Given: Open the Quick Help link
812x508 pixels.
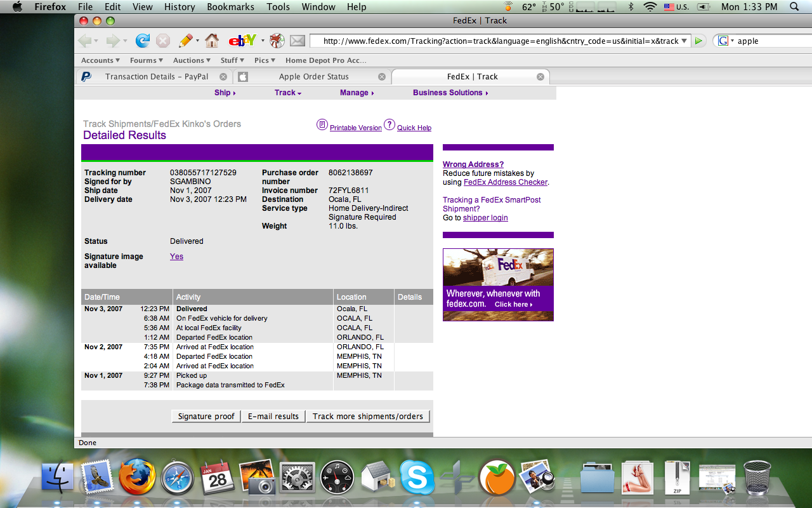Looking at the screenshot, I should click(414, 128).
